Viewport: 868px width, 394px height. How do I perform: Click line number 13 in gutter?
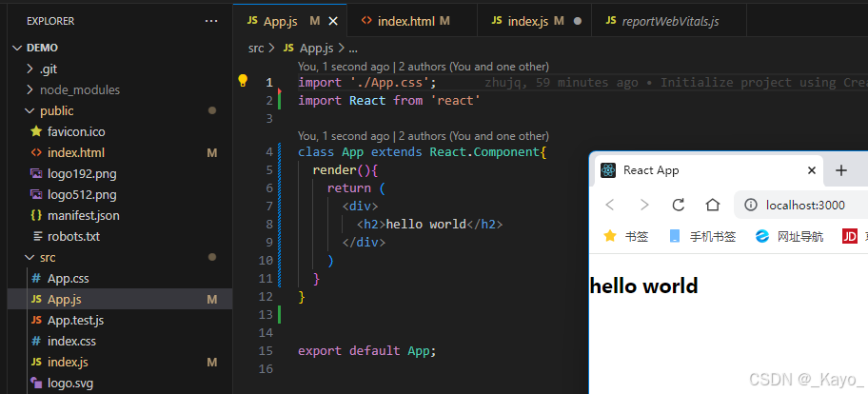tap(266, 315)
